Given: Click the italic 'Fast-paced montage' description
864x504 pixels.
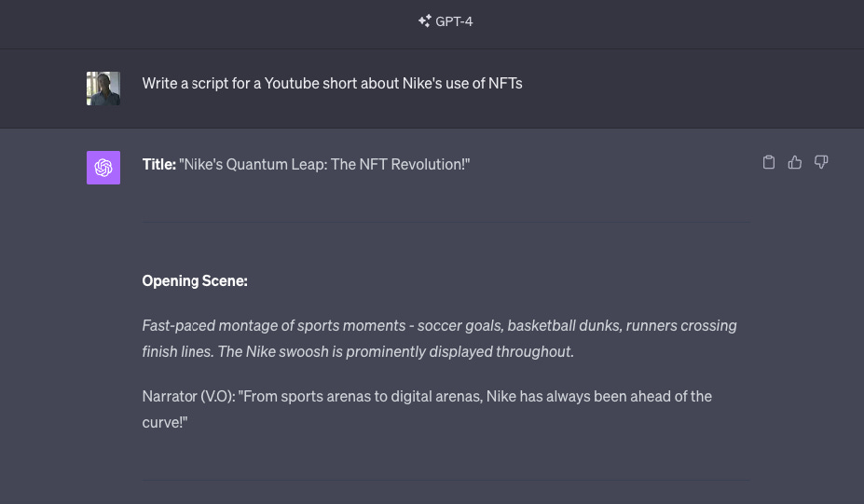Looking at the screenshot, I should [x=439, y=338].
